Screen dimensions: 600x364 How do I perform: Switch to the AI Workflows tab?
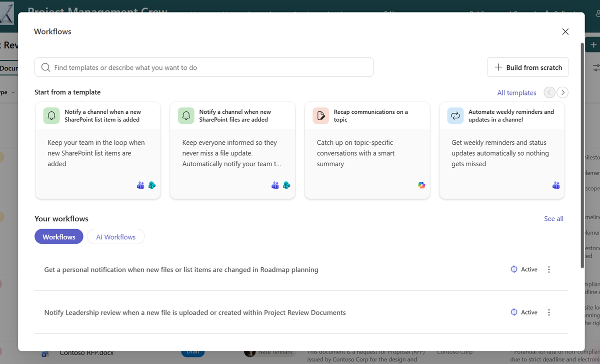click(x=115, y=236)
